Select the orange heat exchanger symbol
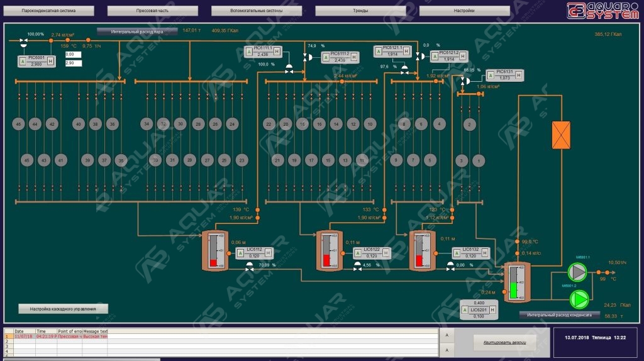 (x=561, y=135)
